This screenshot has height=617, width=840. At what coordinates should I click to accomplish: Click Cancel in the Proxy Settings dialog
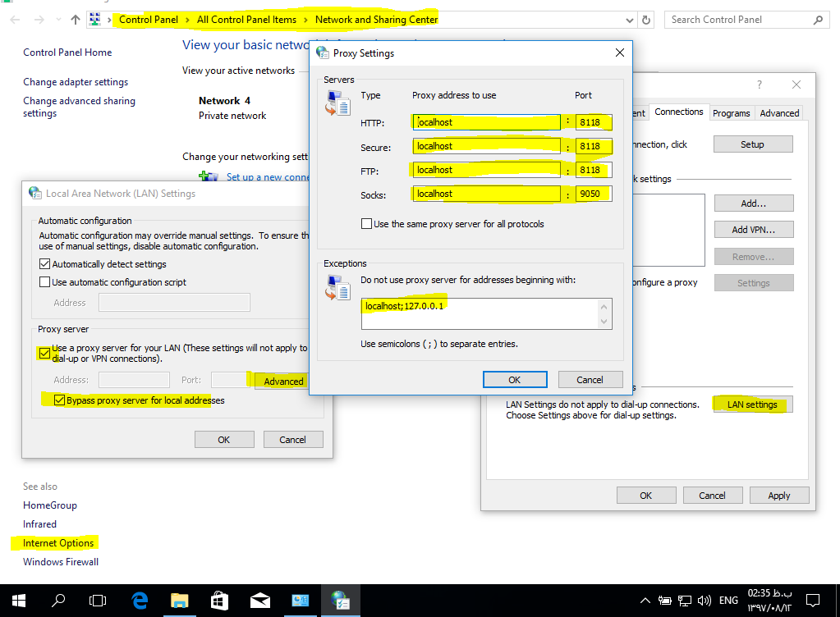[590, 379]
